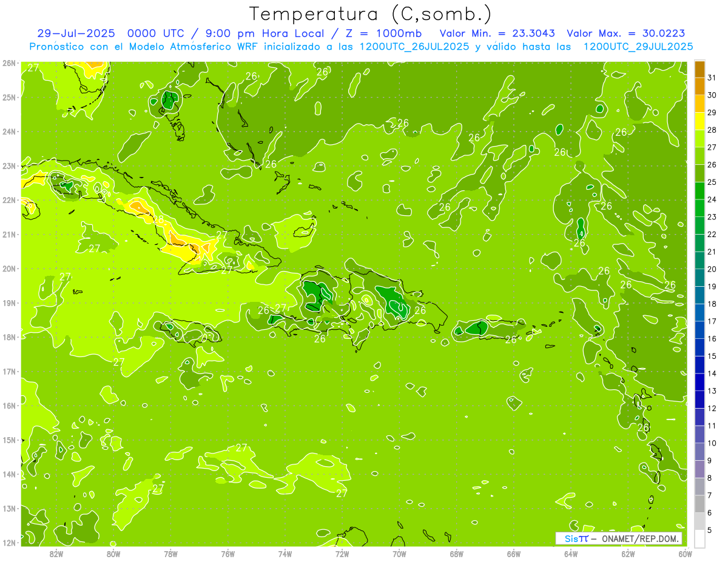Click the latitude axis label '25N'

[x=8, y=97]
